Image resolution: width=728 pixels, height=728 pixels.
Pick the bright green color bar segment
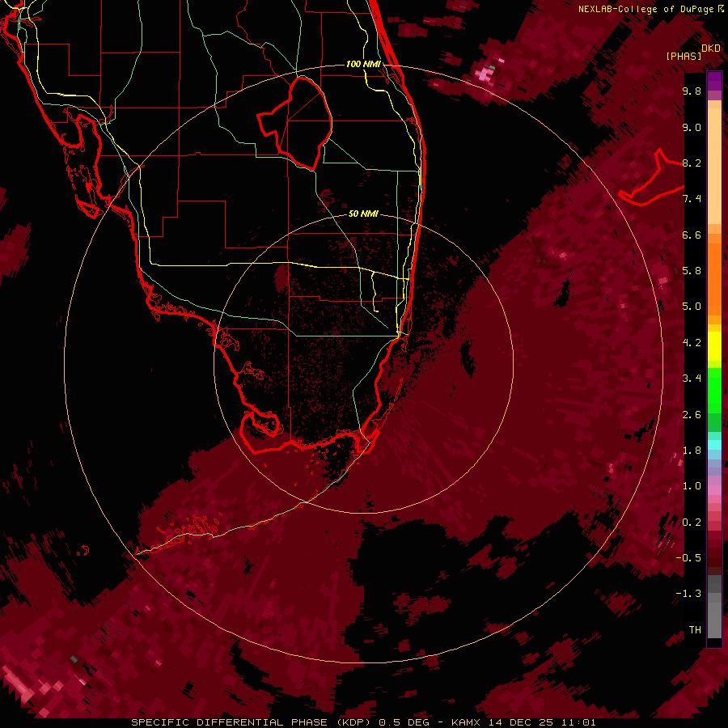(714, 389)
